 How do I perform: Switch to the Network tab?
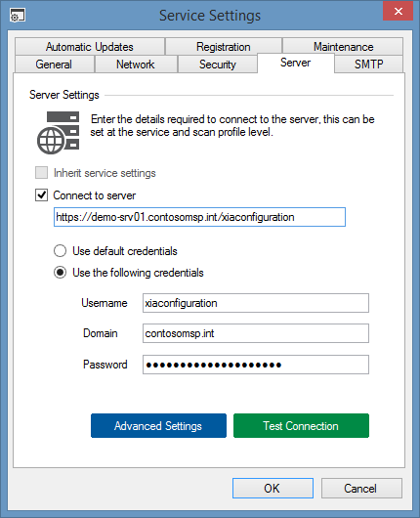point(136,65)
